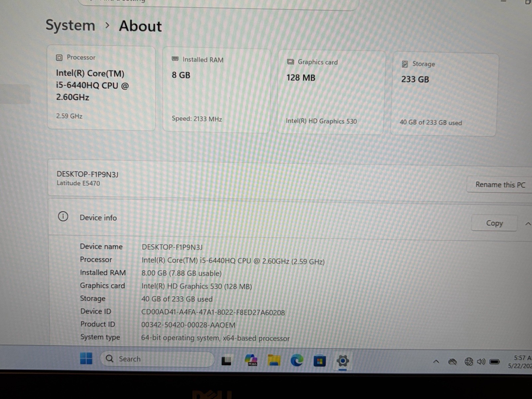
Task: Click DESKTOP-F1P9N3J heading above Latitude
Action: pos(87,174)
